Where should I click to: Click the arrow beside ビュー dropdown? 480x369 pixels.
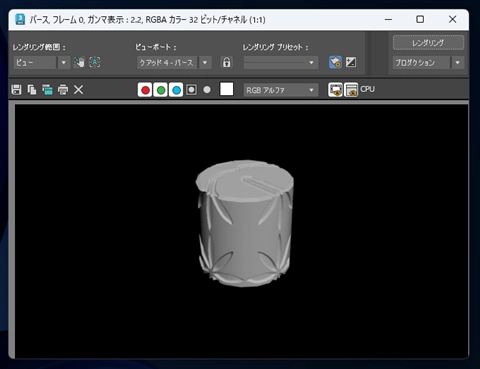63,62
